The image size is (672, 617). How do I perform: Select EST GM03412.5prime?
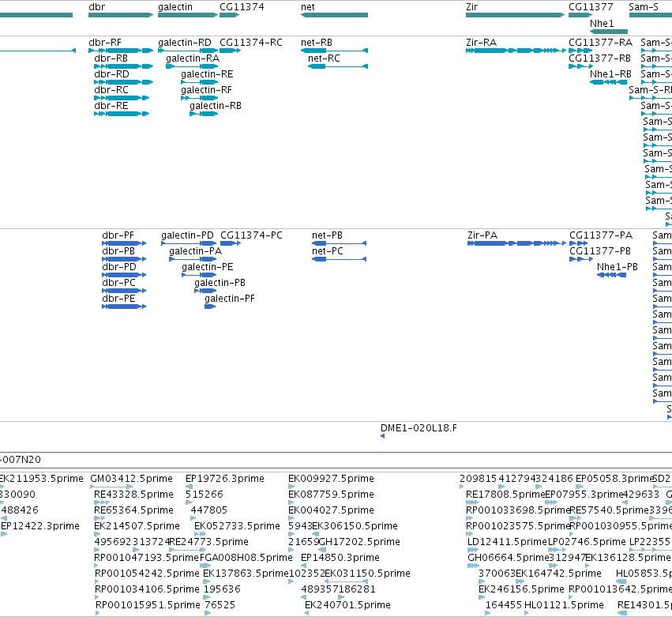coord(132,479)
